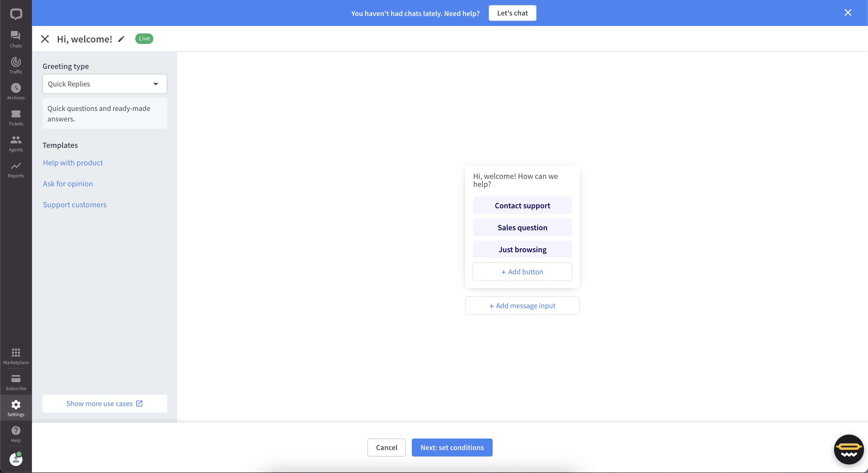This screenshot has width=868, height=473.
Task: Open the Help section
Action: [16, 434]
